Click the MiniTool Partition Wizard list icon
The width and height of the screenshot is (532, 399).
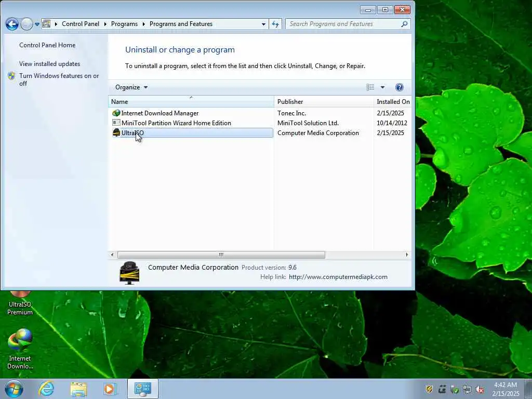116,123
